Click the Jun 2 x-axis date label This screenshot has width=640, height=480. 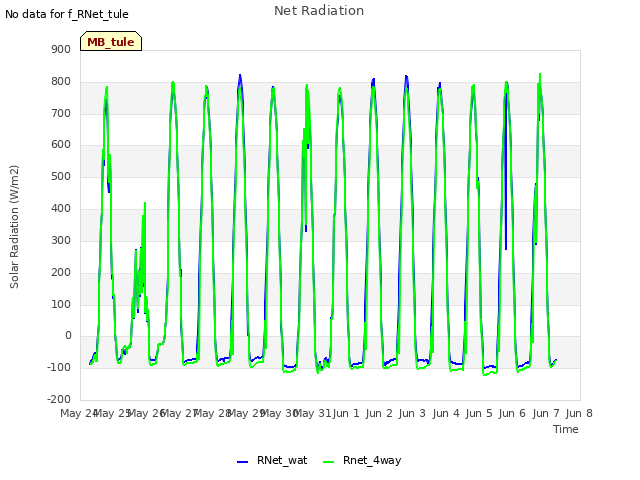pyautogui.click(x=379, y=413)
